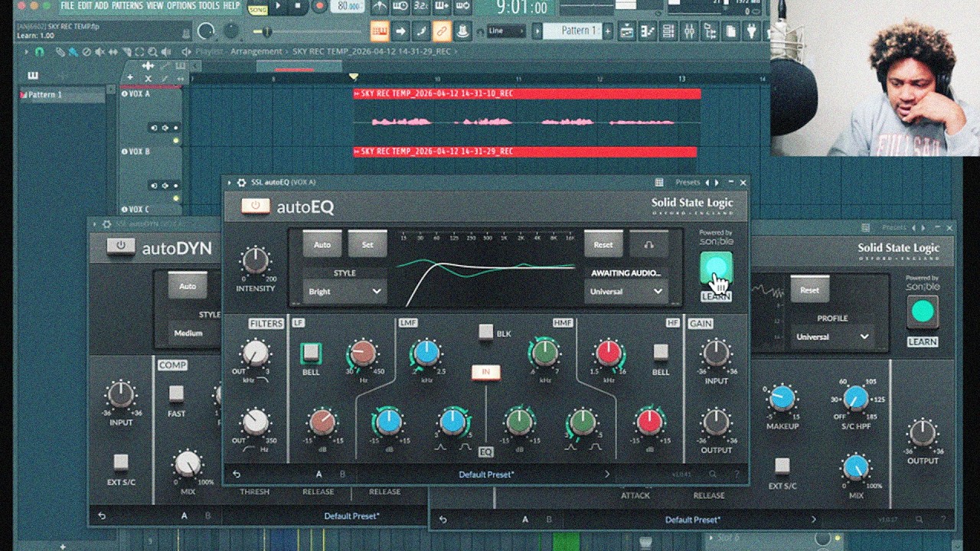Click the plus button beside Pattern 1

pyautogui.click(x=607, y=31)
